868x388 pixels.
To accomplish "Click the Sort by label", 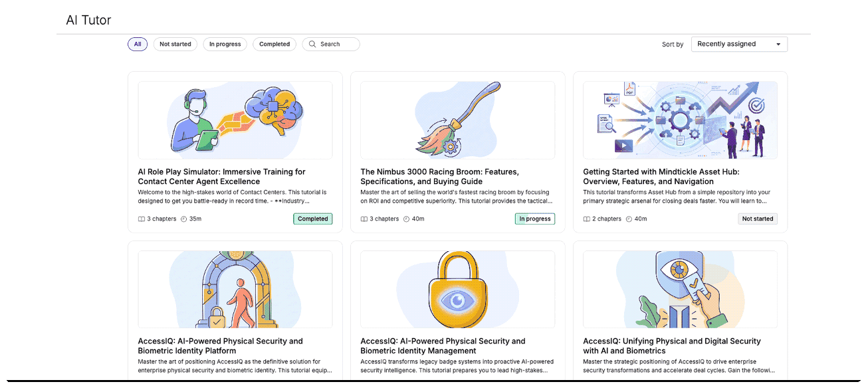I will 673,45.
